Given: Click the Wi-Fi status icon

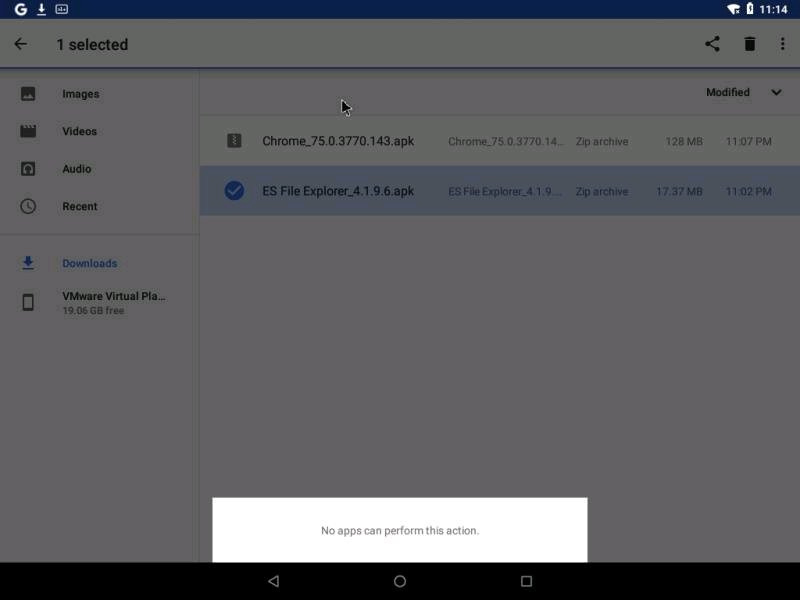Looking at the screenshot, I should click(733, 9).
